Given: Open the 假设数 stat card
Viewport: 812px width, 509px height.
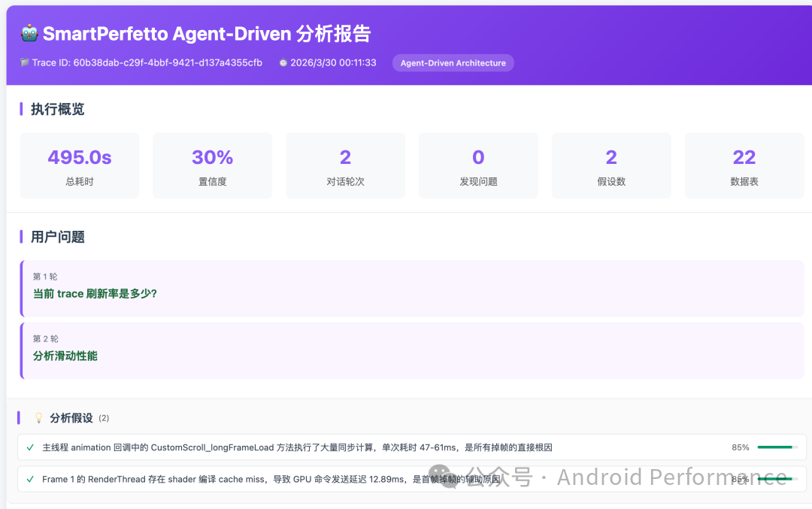Looking at the screenshot, I should point(611,165).
